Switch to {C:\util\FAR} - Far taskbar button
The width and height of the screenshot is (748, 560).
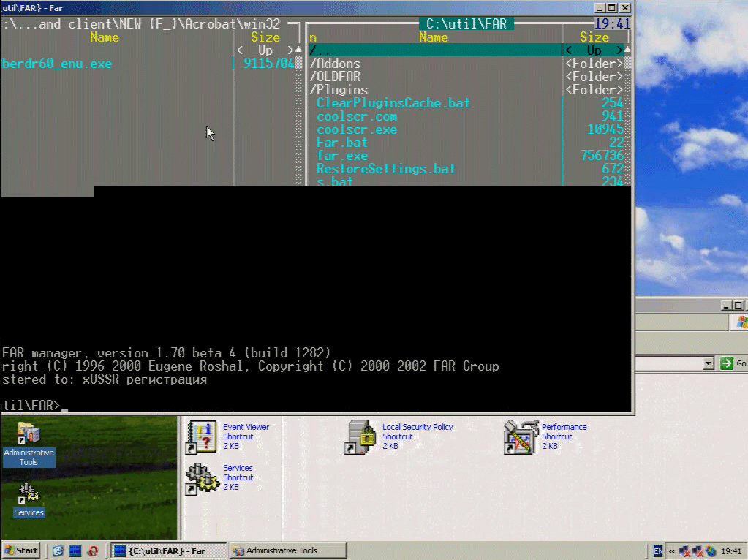tap(170, 550)
